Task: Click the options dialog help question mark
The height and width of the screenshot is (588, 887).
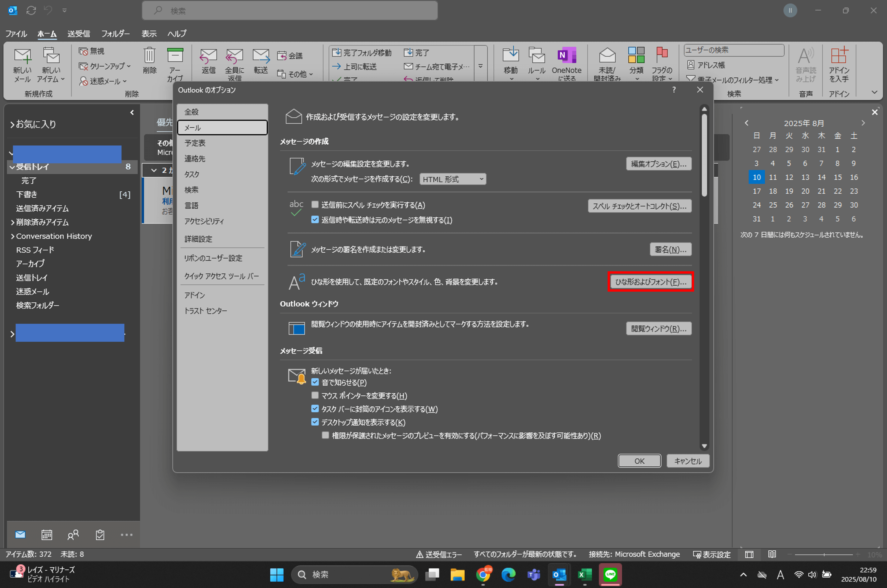Action: coord(674,90)
